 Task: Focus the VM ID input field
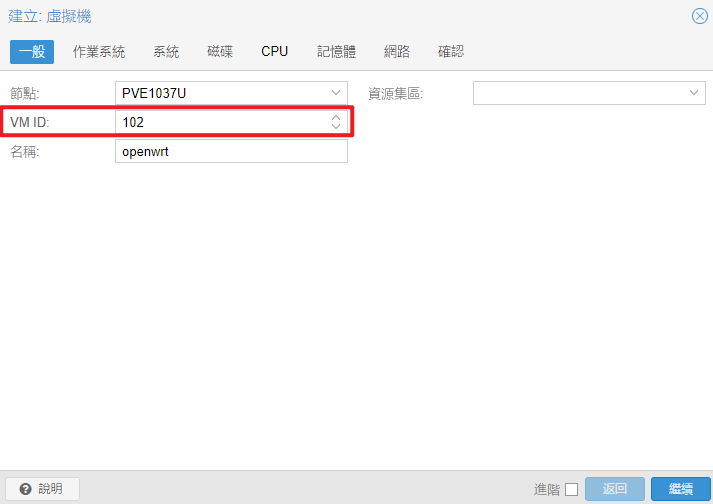tap(222, 122)
